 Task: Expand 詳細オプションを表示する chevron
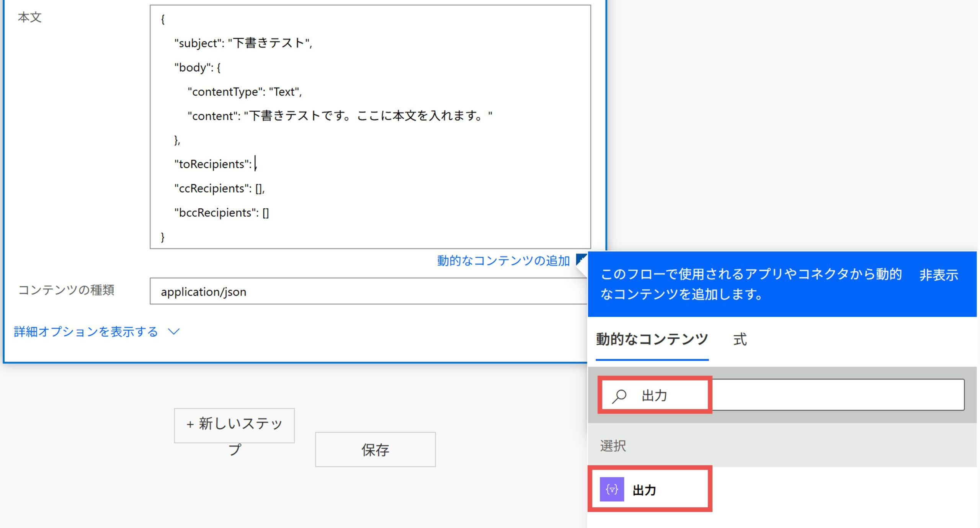click(x=174, y=332)
